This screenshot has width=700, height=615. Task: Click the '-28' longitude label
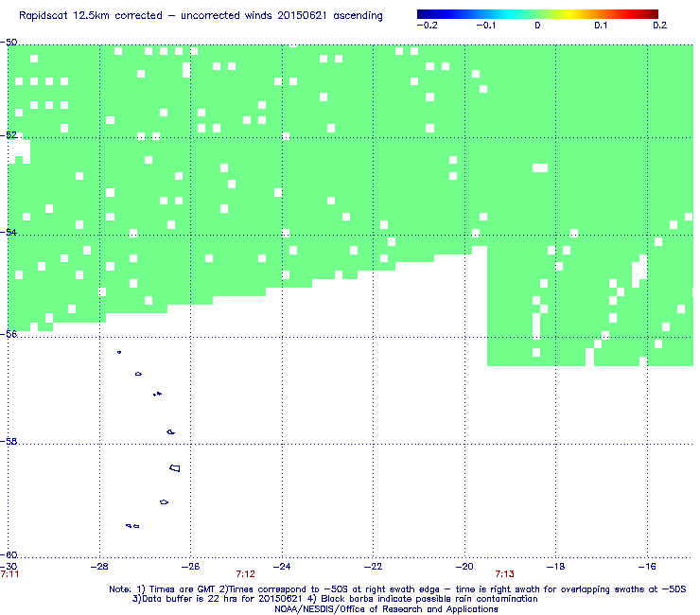(99, 567)
